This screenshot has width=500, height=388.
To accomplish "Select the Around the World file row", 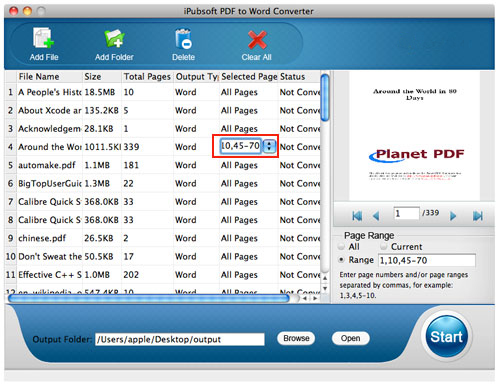I will tap(162, 147).
